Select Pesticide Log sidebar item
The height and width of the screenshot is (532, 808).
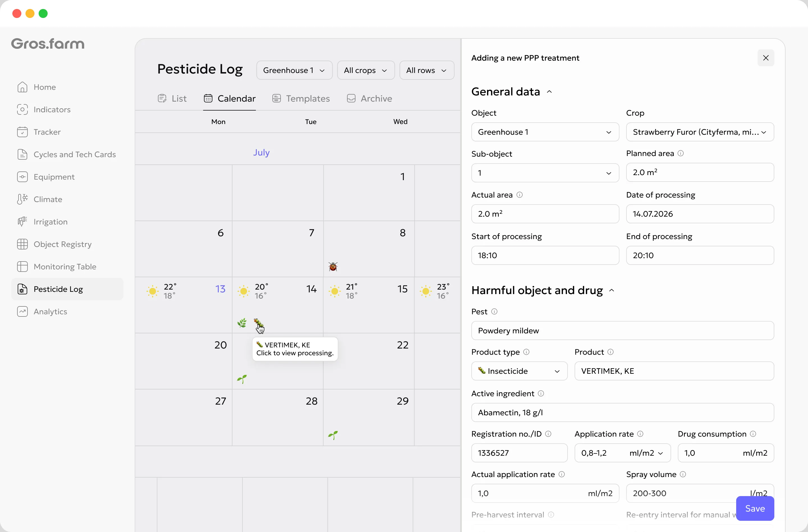67,289
